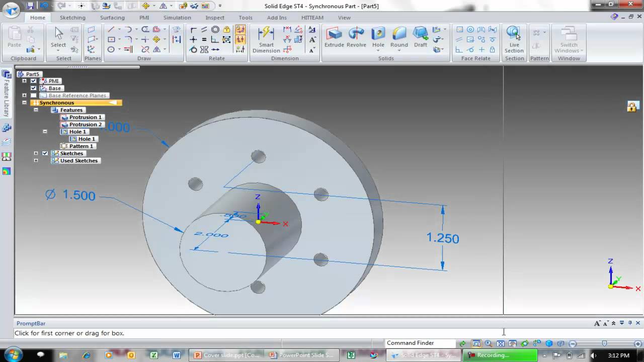Viewport: 644px width, 362px height.
Task: Open the Hole tool dropdown arrow
Action: pyautogui.click(x=378, y=51)
